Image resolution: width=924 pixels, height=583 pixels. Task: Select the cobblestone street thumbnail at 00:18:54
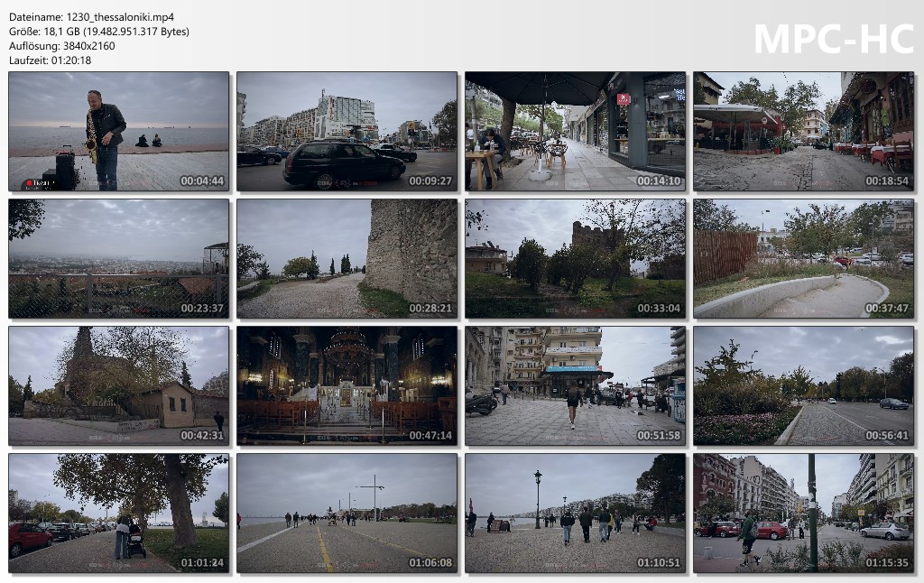(x=804, y=132)
